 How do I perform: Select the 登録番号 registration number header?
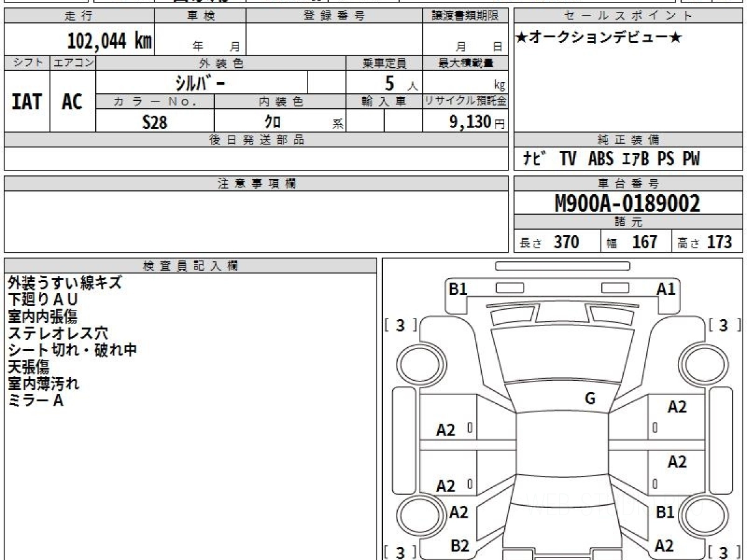tap(334, 16)
